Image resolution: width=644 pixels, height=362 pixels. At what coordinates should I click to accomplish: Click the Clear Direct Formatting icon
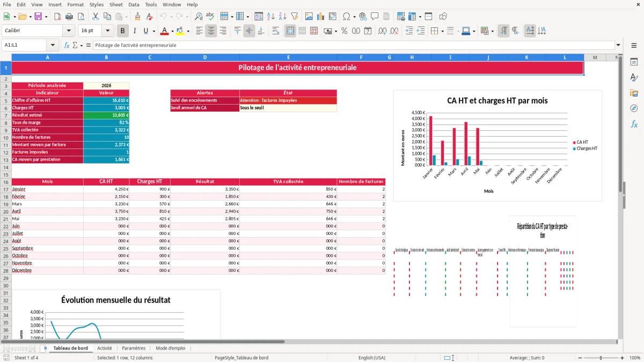(x=149, y=17)
